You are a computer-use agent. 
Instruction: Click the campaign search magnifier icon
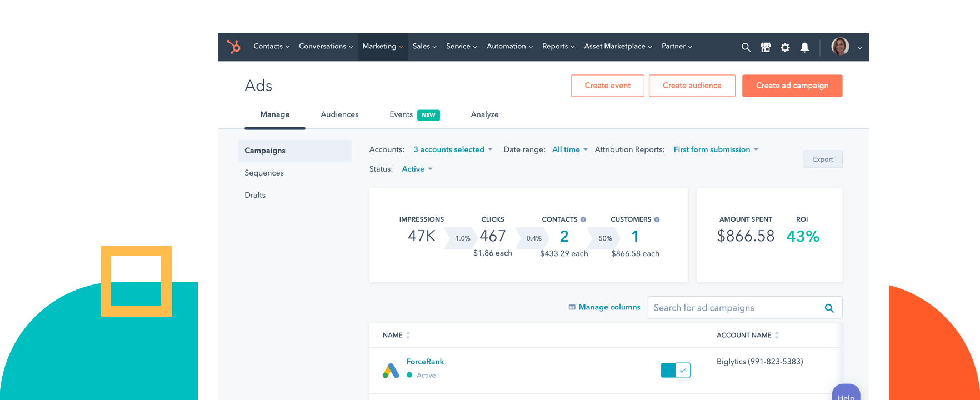click(x=829, y=308)
